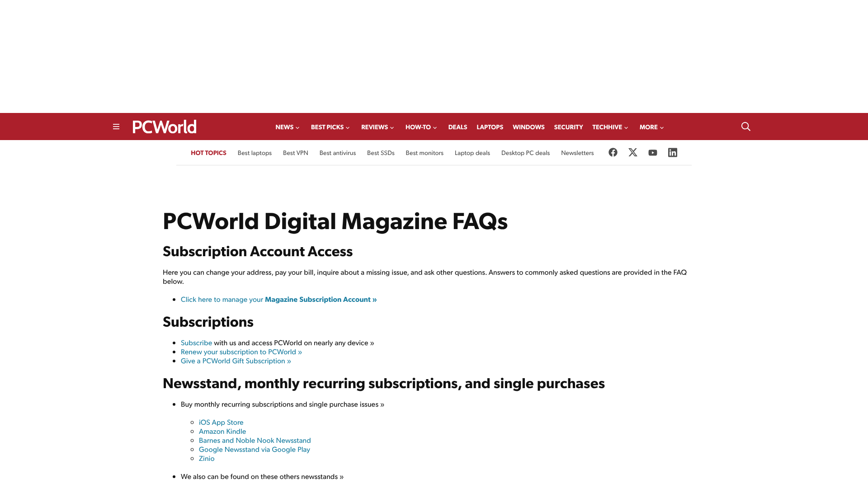Open the WINDOWS nav item
The height and width of the screenshot is (488, 868).
pos(528,127)
